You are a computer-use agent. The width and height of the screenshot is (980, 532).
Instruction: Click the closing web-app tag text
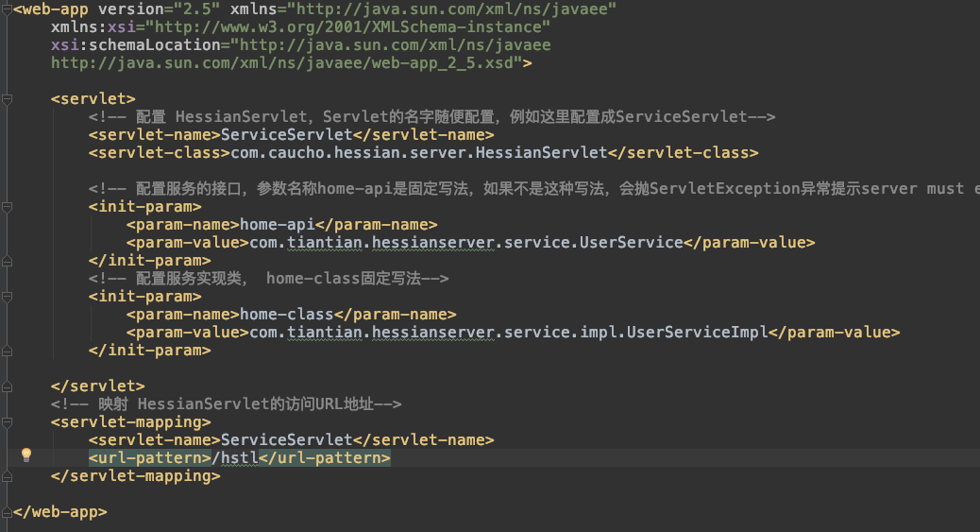[x=60, y=512]
